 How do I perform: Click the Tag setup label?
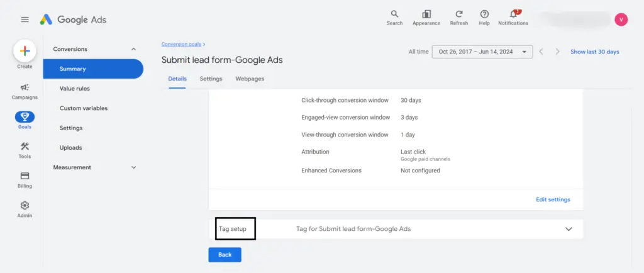pyautogui.click(x=233, y=229)
